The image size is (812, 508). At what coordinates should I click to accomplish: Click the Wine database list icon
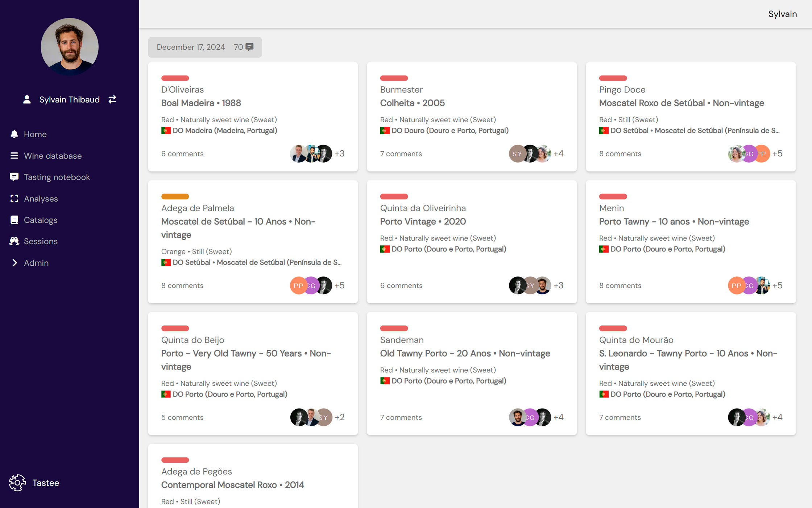click(x=14, y=156)
